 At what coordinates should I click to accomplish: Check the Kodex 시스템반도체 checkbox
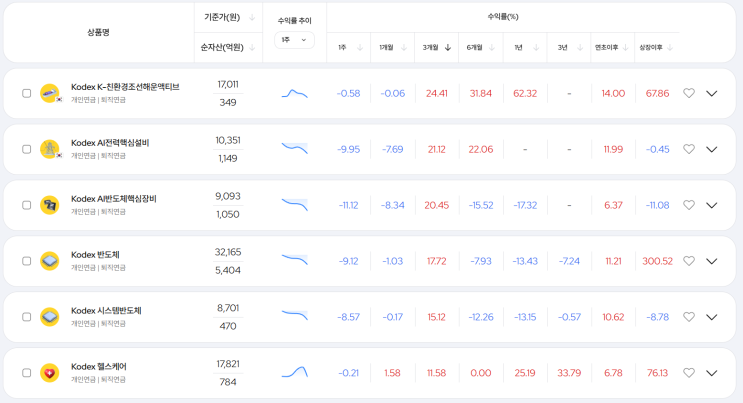click(x=27, y=317)
